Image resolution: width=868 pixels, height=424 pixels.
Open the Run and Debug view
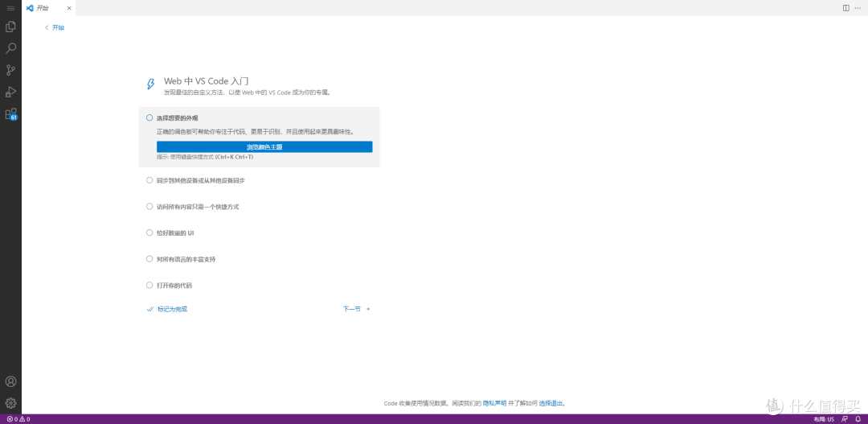(10, 92)
